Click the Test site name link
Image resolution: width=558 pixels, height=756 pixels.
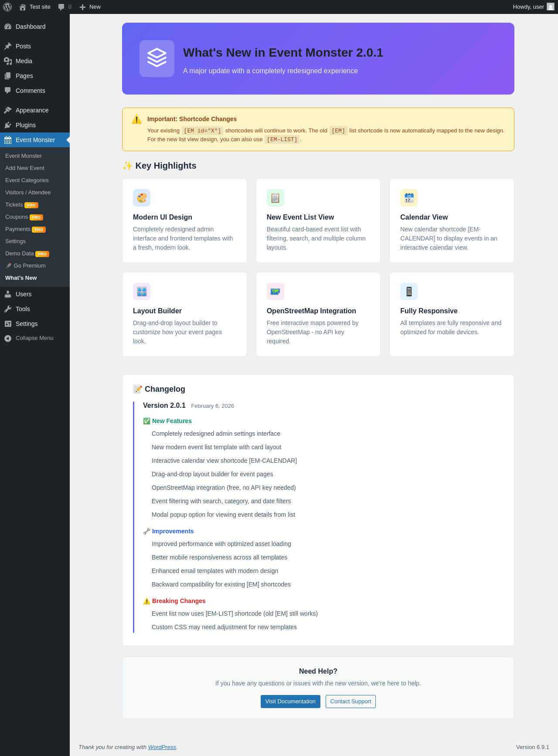pyautogui.click(x=40, y=7)
